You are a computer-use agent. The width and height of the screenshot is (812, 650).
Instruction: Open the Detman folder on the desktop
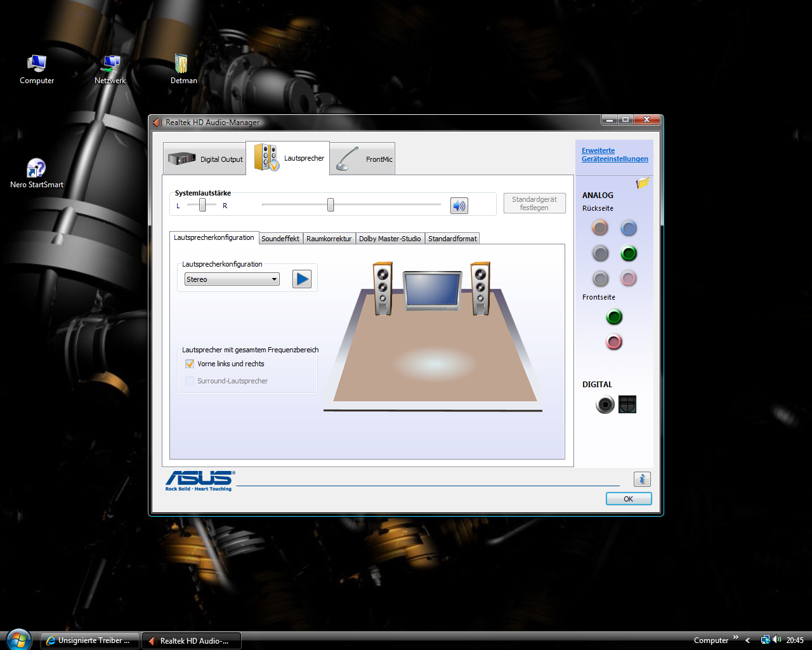pos(183,69)
